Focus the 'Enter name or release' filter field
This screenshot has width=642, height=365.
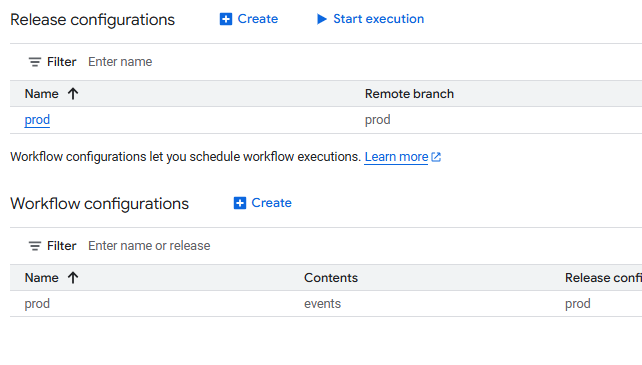149,246
